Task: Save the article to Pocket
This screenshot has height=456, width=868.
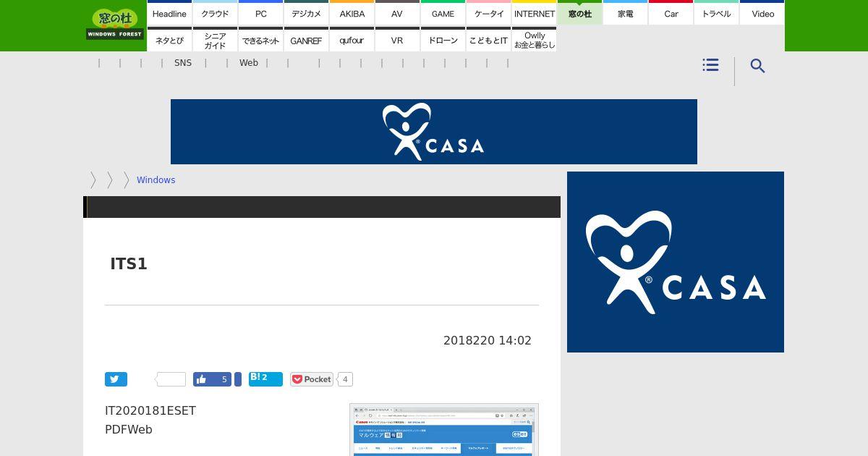Action: point(311,379)
